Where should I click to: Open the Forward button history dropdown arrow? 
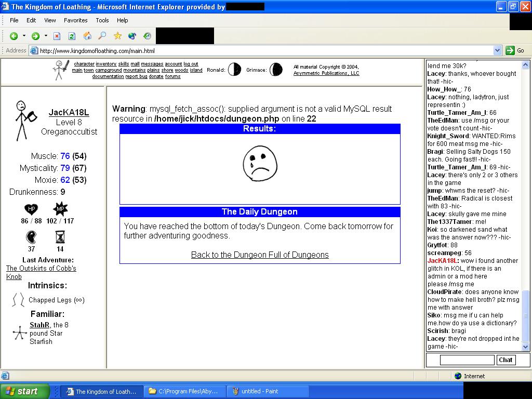tap(46, 36)
